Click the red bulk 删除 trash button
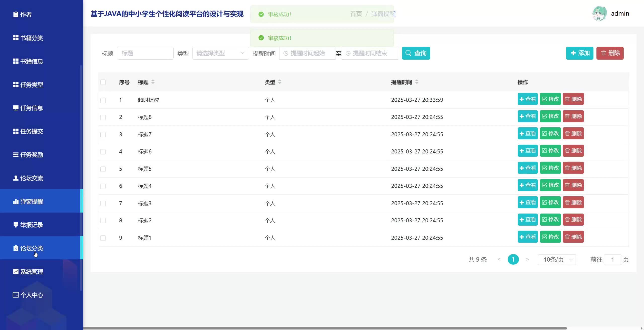Image resolution: width=644 pixels, height=330 pixels. [610, 53]
